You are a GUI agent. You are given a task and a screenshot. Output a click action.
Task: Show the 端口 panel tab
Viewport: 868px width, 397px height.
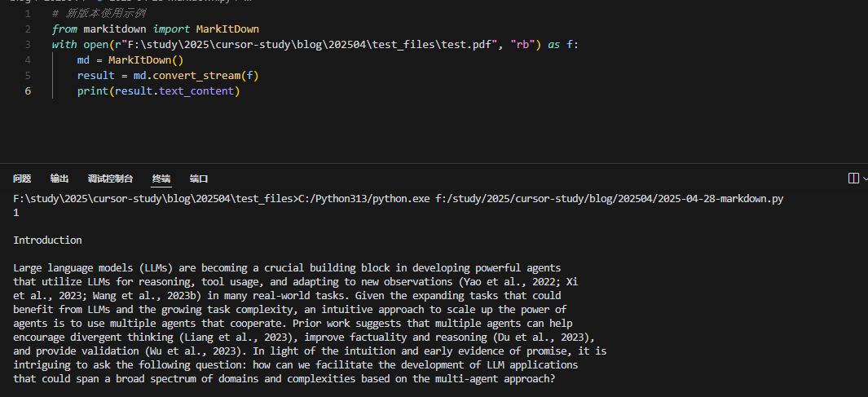[x=199, y=179]
